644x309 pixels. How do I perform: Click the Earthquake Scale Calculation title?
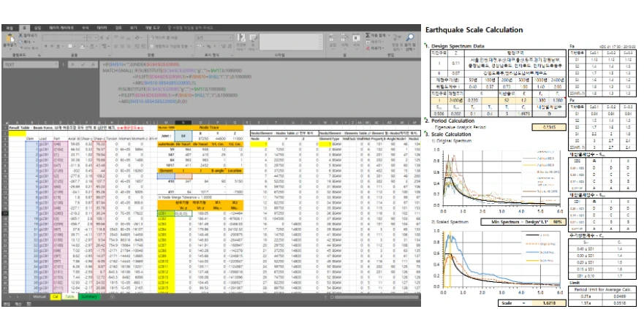coord(474,30)
